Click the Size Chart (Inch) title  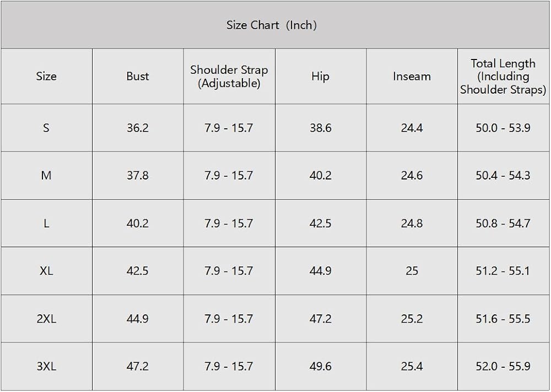tap(271, 25)
